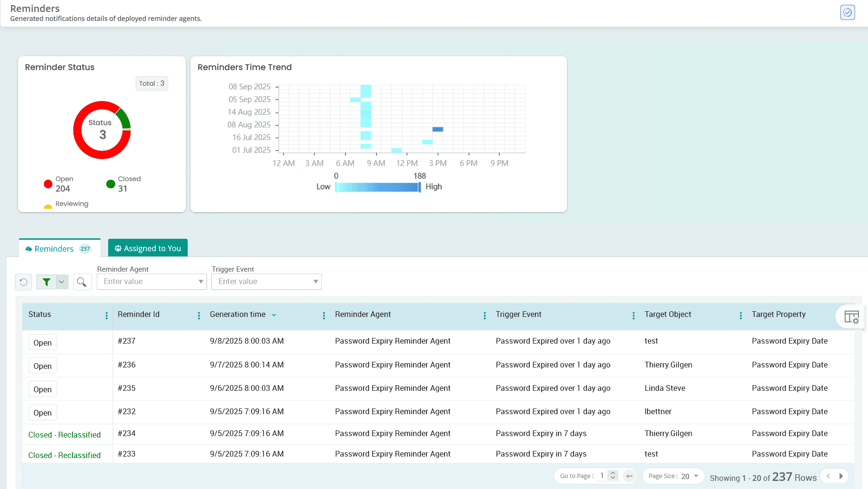
Task: Toggle the Open legend item in the status chart
Action: [59, 184]
